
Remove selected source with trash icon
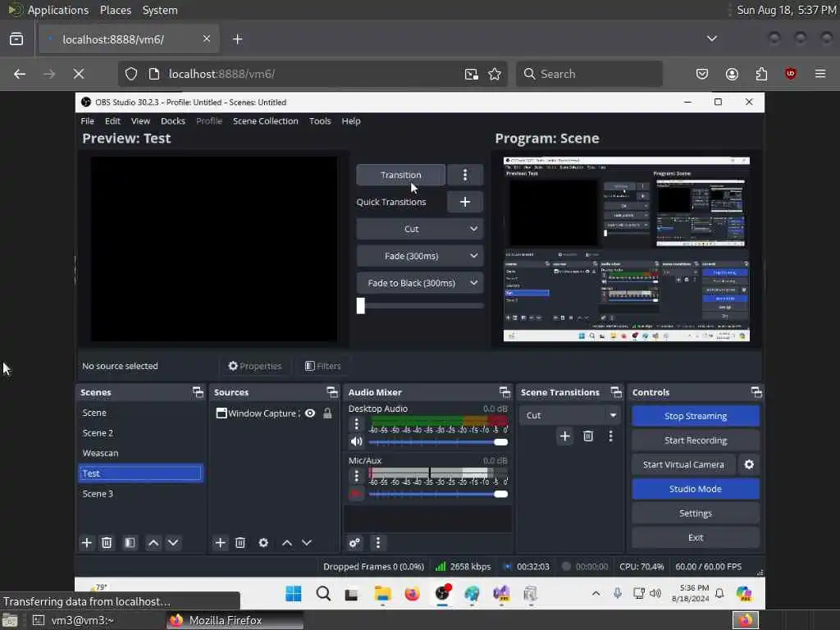240,543
